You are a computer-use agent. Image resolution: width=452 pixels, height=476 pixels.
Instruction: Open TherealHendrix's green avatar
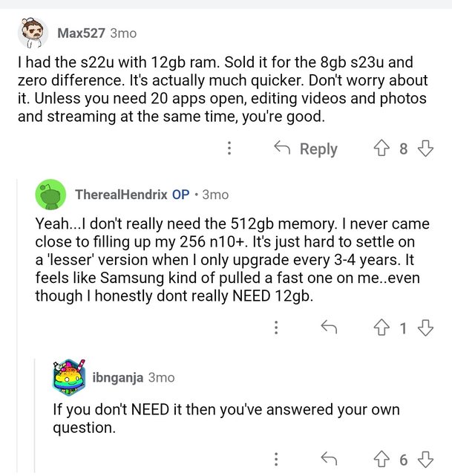[50, 195]
